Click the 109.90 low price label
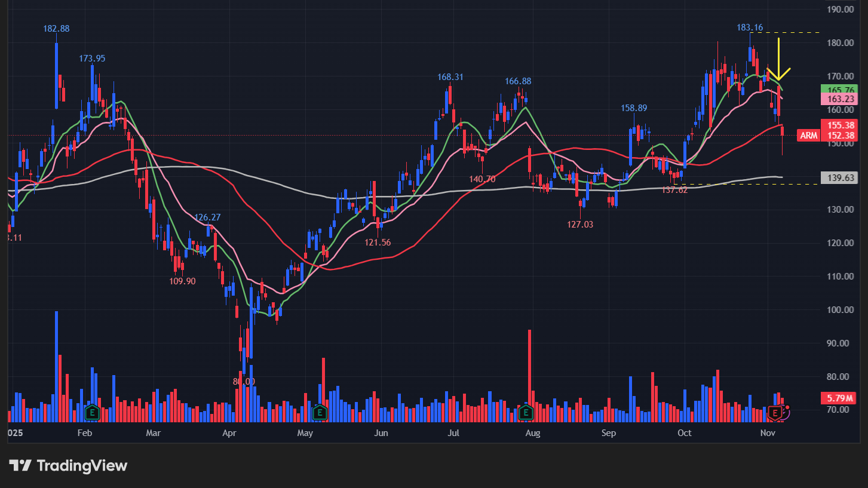The width and height of the screenshot is (868, 488). [182, 281]
